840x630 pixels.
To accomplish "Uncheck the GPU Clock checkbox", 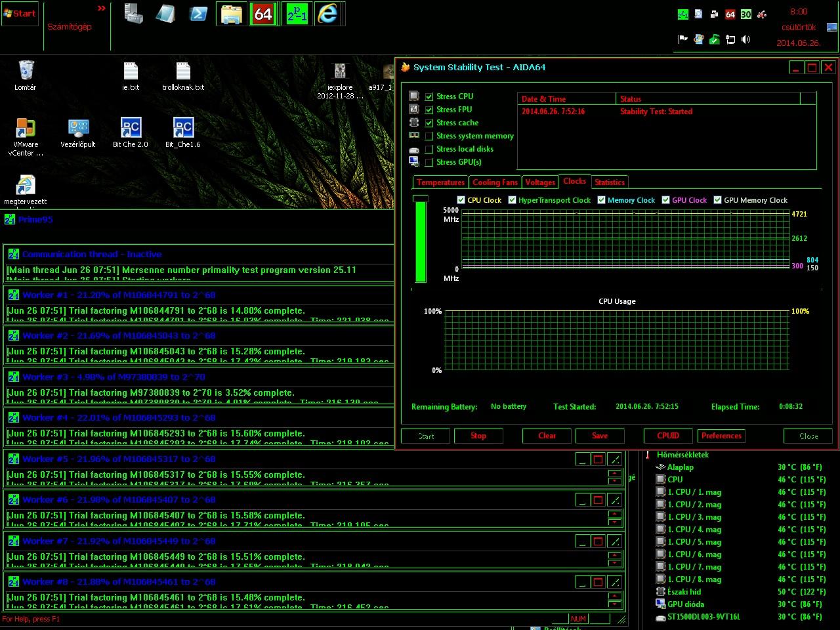I will pos(665,200).
